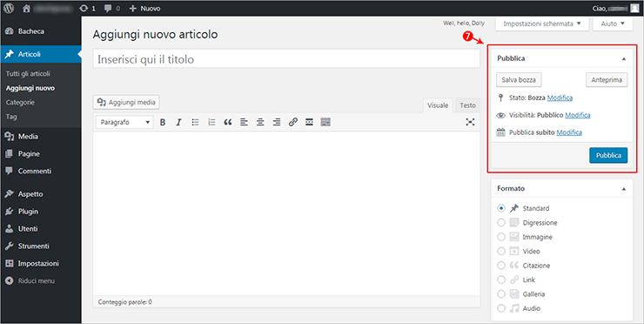The height and width of the screenshot is (324, 644).
Task: Select the Video format radio
Action: click(x=501, y=251)
